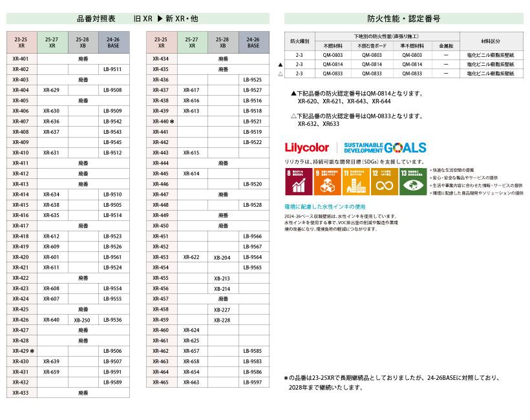
Task: Click the XR-632、XR633 line
Action: coord(319,124)
